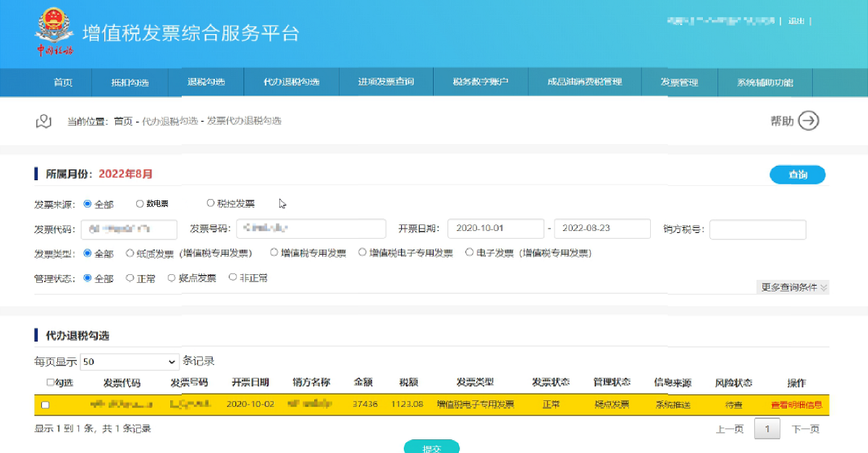Click the end date field 2022-08-23

click(x=602, y=229)
